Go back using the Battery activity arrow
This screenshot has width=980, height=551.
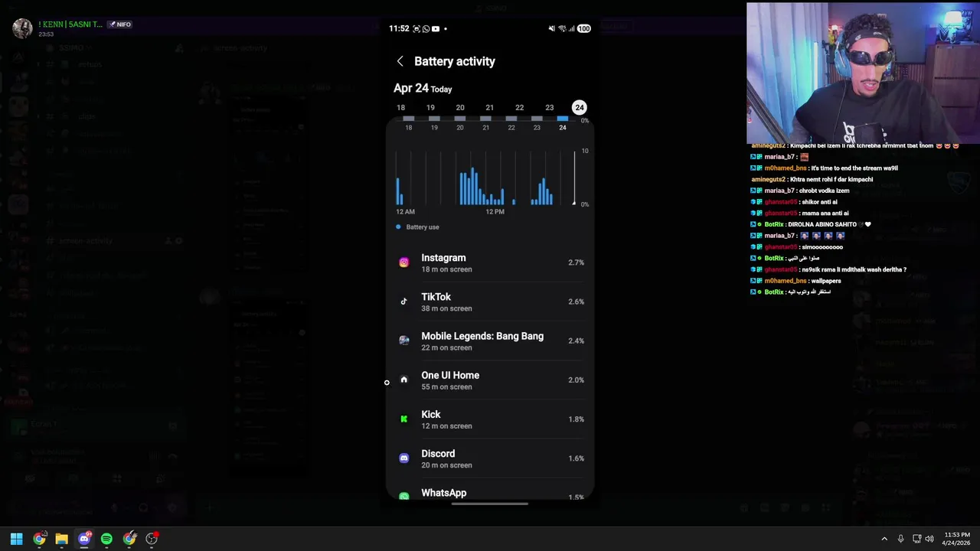point(400,61)
